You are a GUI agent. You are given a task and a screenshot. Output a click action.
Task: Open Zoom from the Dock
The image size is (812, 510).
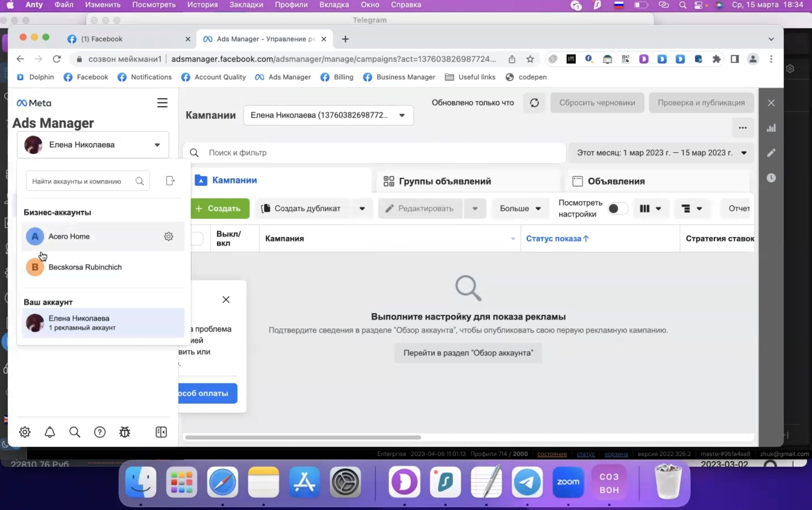coord(568,482)
